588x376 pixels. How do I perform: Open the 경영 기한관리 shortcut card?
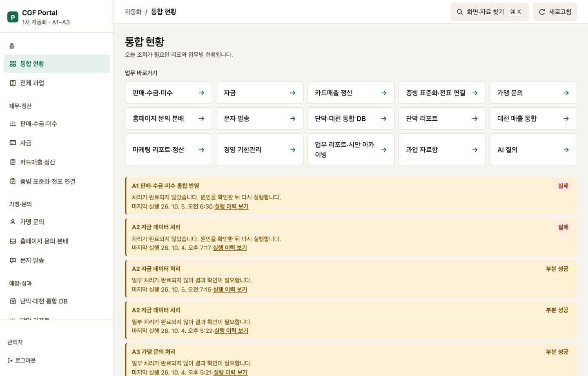coord(260,150)
